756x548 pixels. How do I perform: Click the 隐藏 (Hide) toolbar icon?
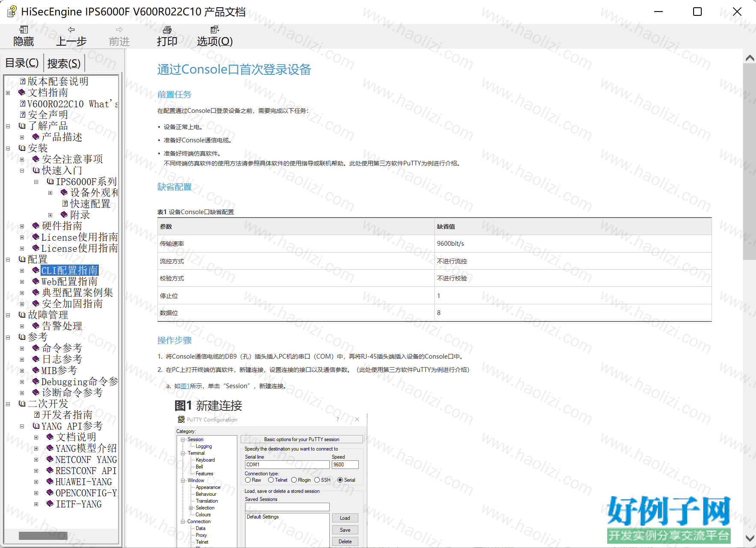[24, 29]
